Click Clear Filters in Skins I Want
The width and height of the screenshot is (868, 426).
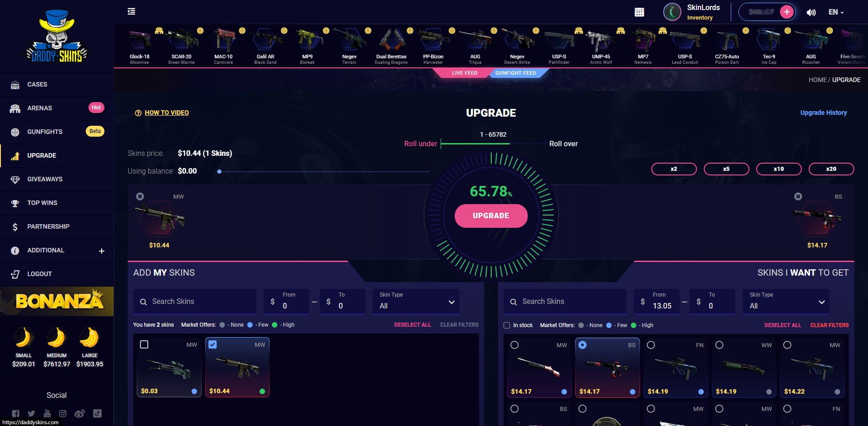click(829, 325)
